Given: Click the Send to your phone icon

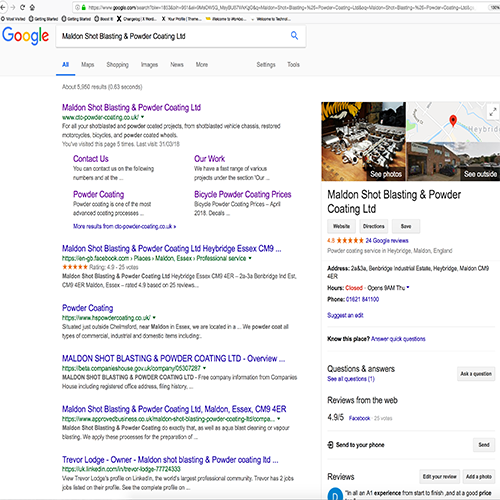Looking at the screenshot, I should pyautogui.click(x=330, y=445).
